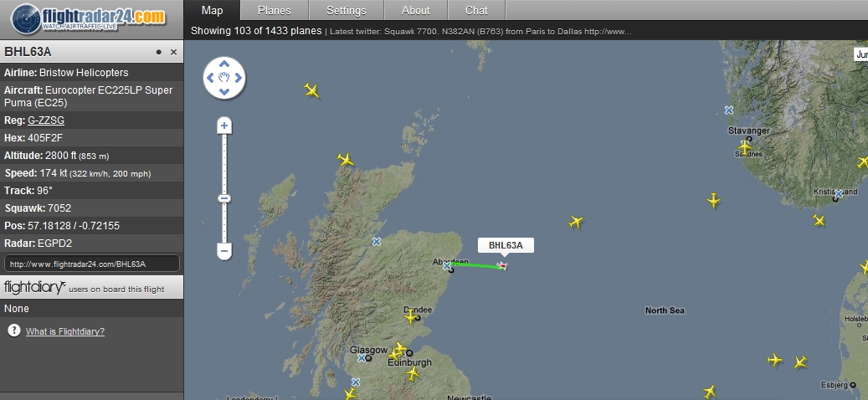Pan the map down with the arrow
Image resolution: width=868 pixels, height=400 pixels.
(x=224, y=92)
